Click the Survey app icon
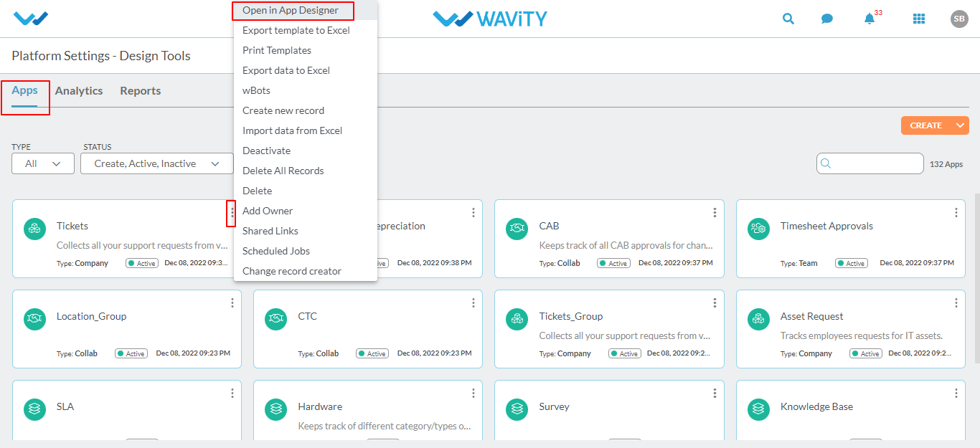The width and height of the screenshot is (980, 448). pyautogui.click(x=517, y=409)
